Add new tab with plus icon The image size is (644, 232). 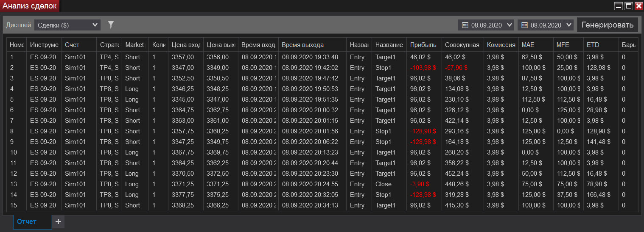coord(58,221)
